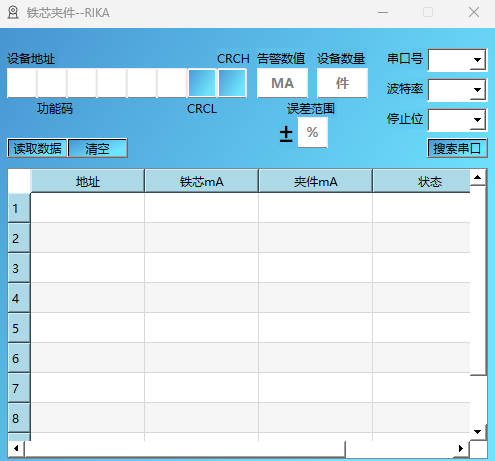The width and height of the screenshot is (495, 461).
Task: Click the 铁芯mA cell in row 2
Action: (x=202, y=238)
